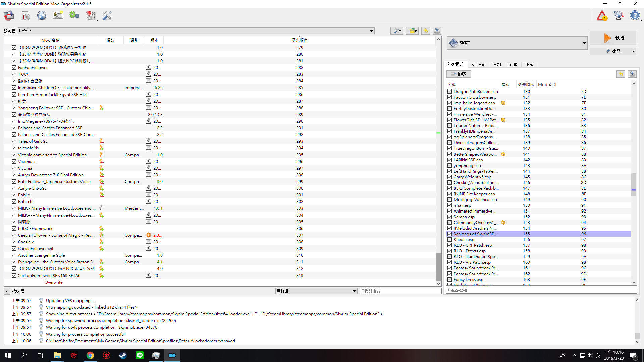Click the plugin name filter input field
644x362 pixels.
(x=541, y=291)
